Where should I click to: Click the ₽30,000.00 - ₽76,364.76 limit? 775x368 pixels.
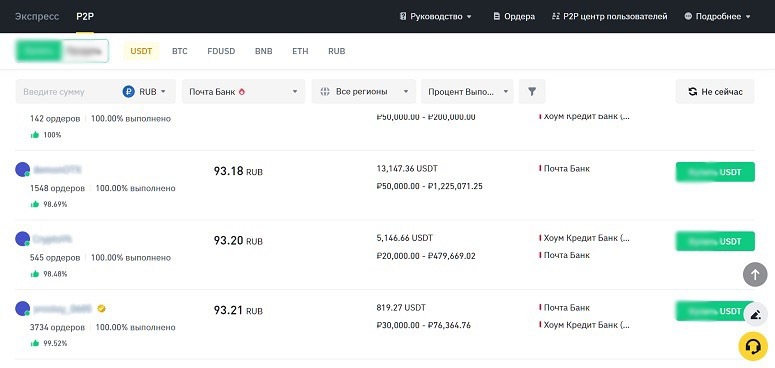424,326
